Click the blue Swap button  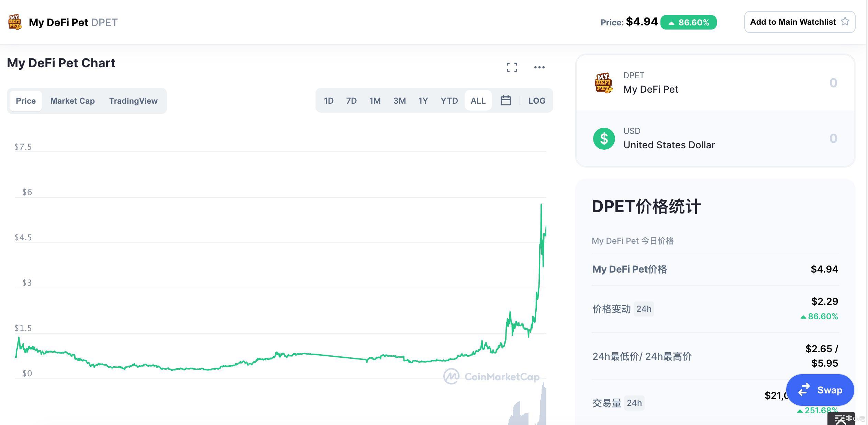pyautogui.click(x=820, y=390)
